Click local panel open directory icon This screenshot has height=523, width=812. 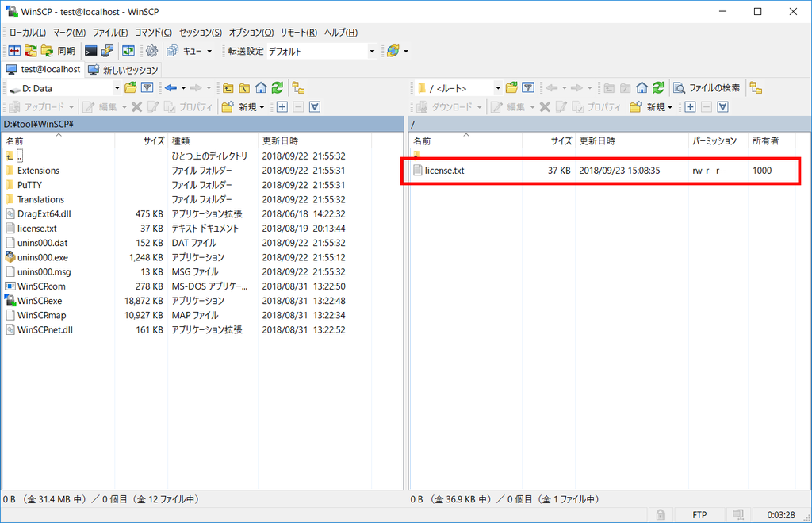[x=131, y=88]
